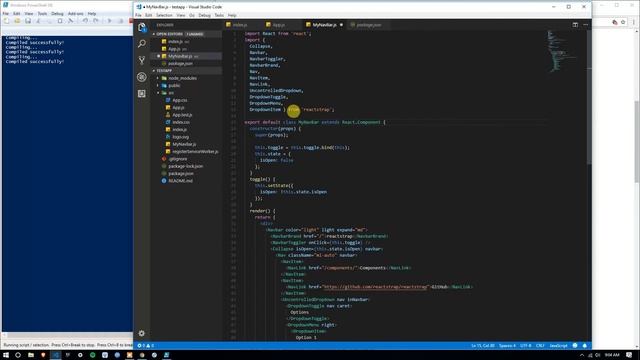Viewport: 640px width, 360px height.
Task: Click Open folder icon in PowerShell ISE toolbar
Action: tap(17, 21)
